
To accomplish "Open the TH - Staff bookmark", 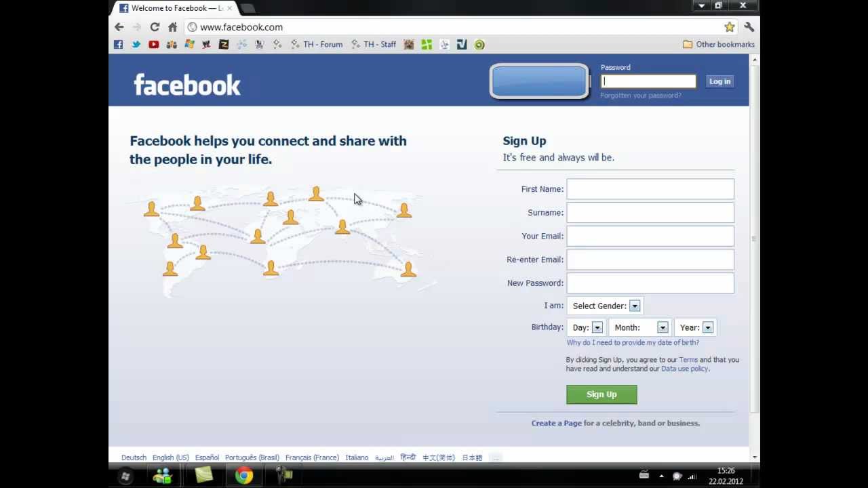I will click(x=374, y=45).
